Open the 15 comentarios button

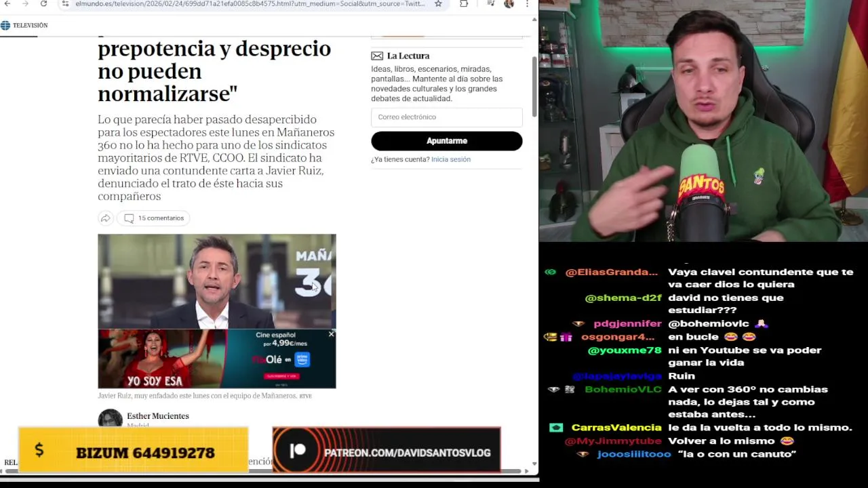coord(154,218)
